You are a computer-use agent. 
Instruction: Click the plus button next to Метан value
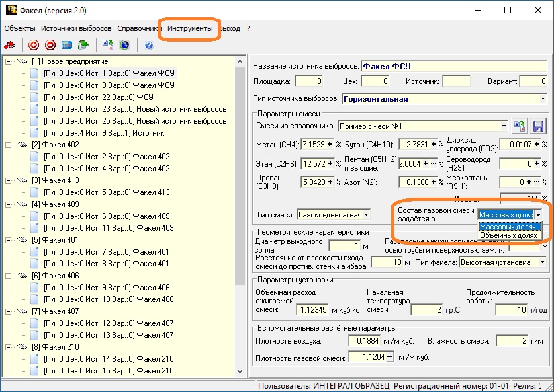[x=330, y=144]
